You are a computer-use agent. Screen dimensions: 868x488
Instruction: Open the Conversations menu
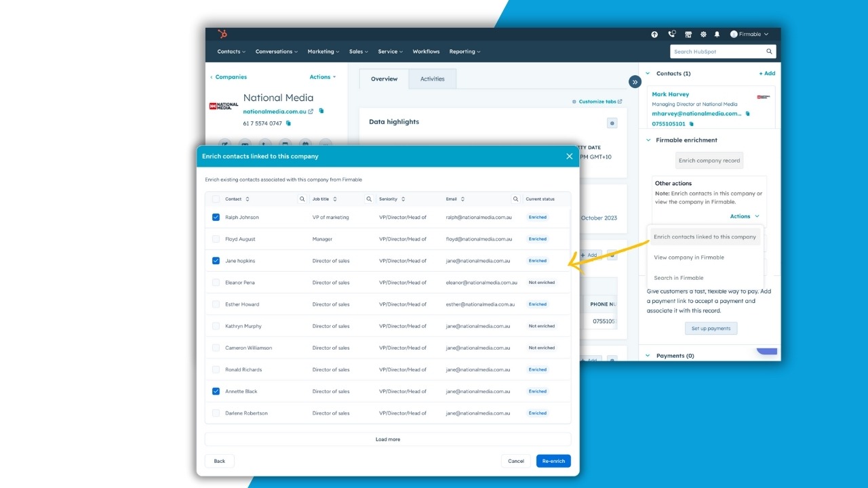pos(276,51)
